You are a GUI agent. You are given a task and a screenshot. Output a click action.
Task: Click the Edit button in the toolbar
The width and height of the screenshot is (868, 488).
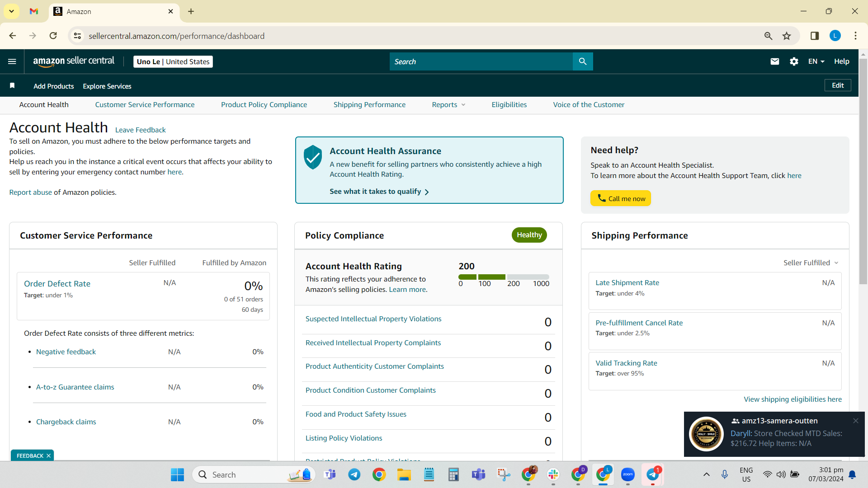coord(838,85)
